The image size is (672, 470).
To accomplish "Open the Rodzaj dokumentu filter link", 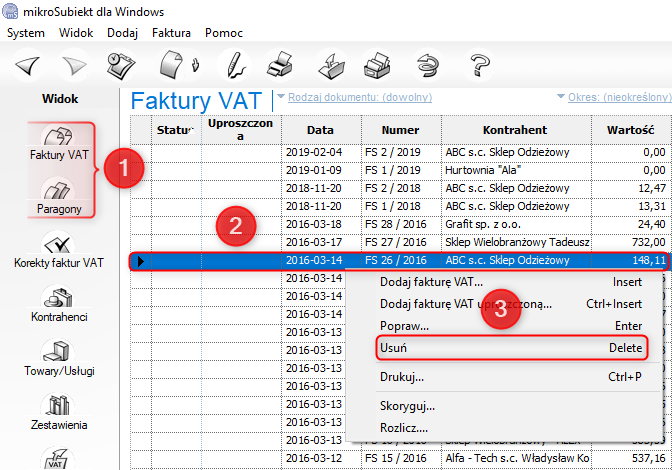I will click(360, 97).
